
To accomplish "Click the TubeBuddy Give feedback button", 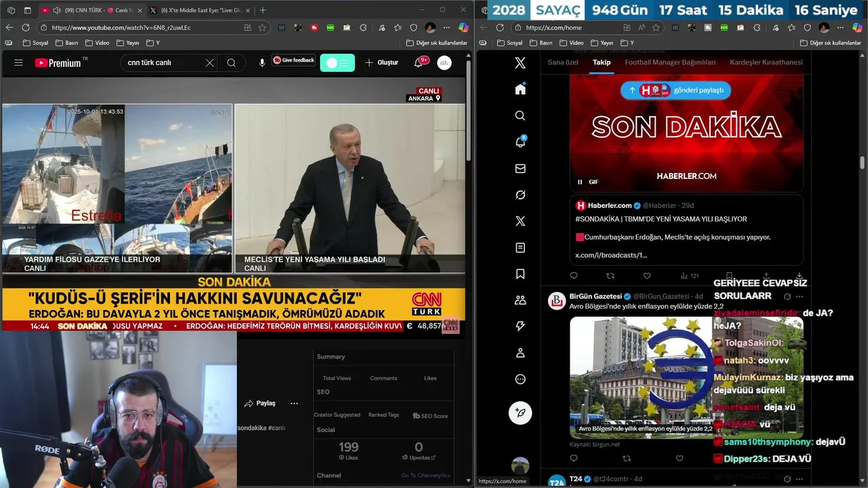I will click(294, 60).
